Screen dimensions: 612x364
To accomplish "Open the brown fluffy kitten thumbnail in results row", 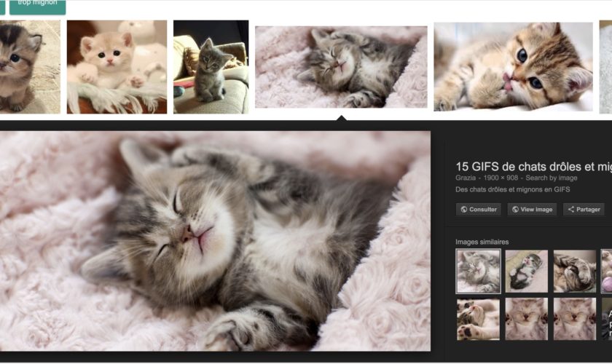I will (x=30, y=67).
